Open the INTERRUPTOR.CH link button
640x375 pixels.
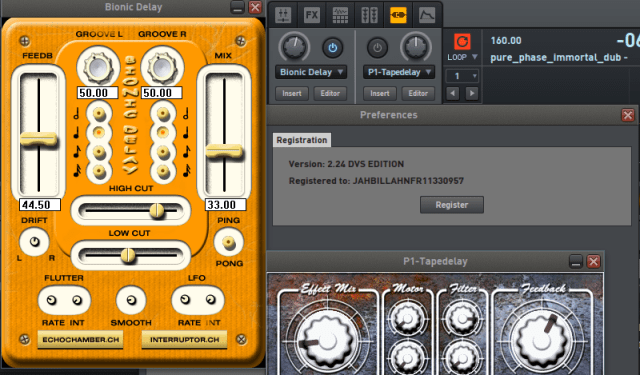click(x=184, y=339)
